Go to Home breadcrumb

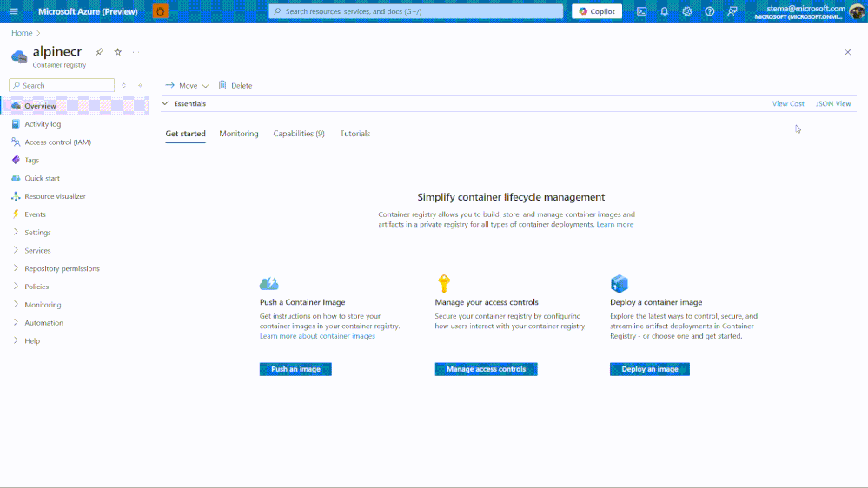tap(22, 33)
